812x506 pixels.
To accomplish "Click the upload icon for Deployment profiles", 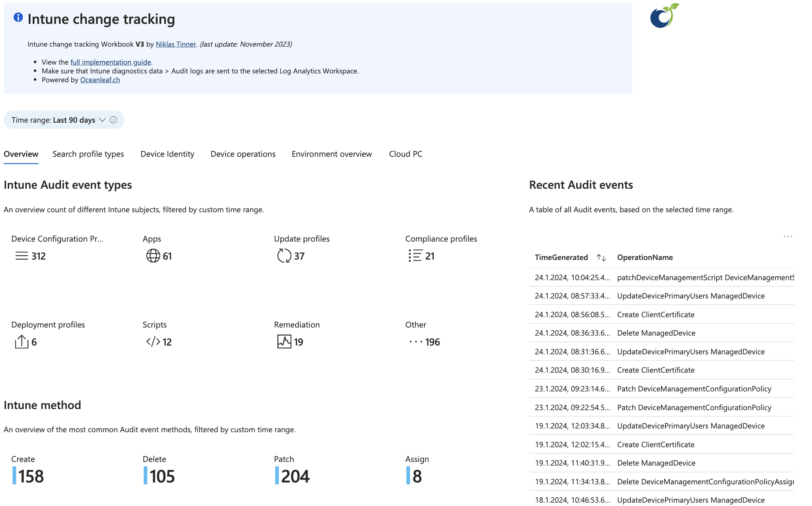I will (22, 342).
